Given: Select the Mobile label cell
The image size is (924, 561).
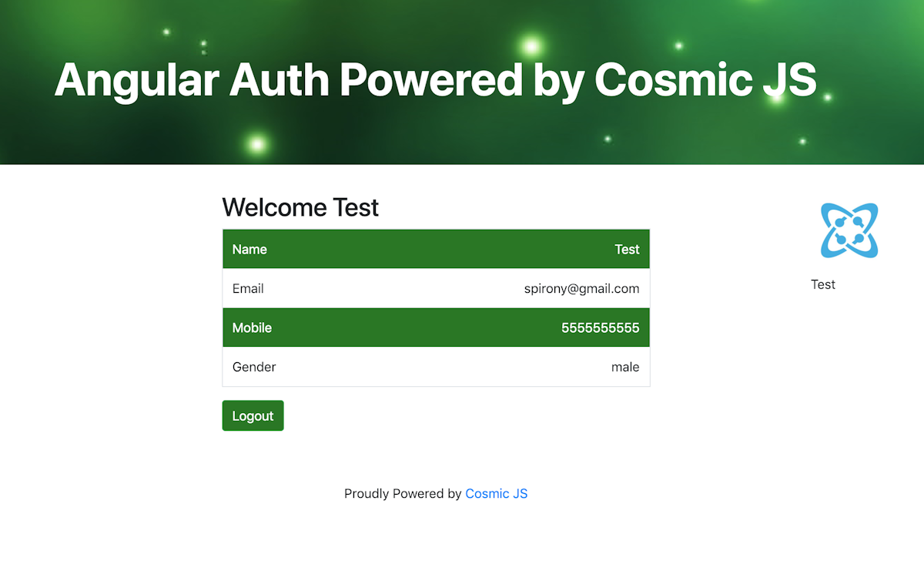Looking at the screenshot, I should 252,328.
